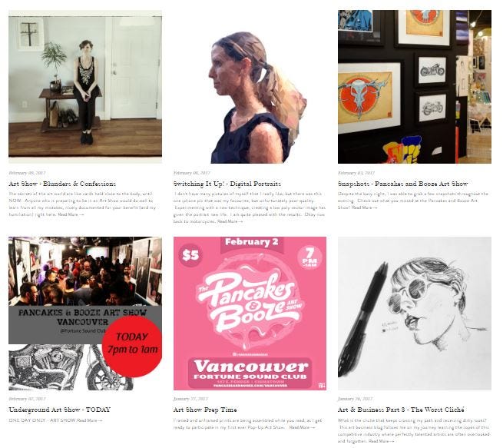Open 'Underground Art Show - TODAY' post title

click(60, 410)
